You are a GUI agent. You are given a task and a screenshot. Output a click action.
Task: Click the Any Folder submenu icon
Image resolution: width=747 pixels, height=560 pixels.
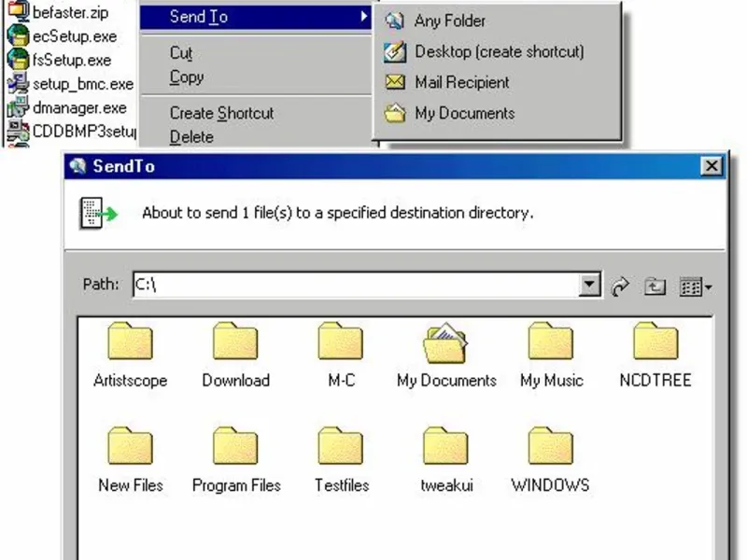point(394,21)
